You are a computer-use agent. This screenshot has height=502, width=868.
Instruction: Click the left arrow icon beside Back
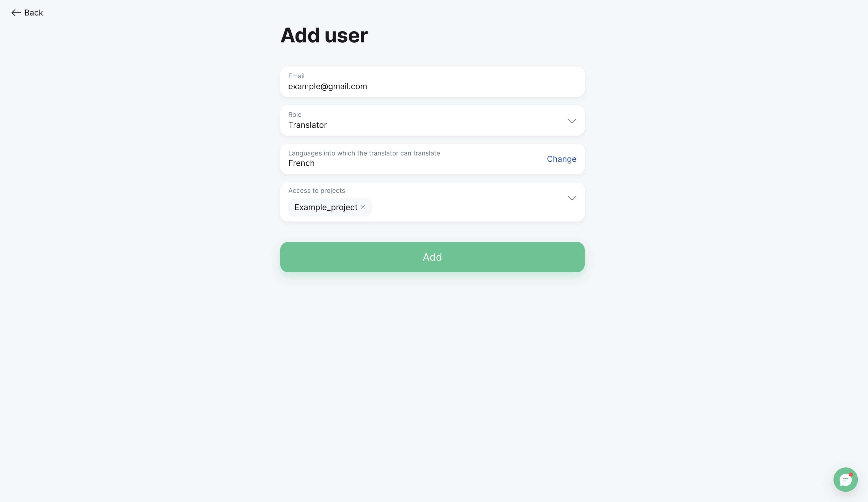16,13
